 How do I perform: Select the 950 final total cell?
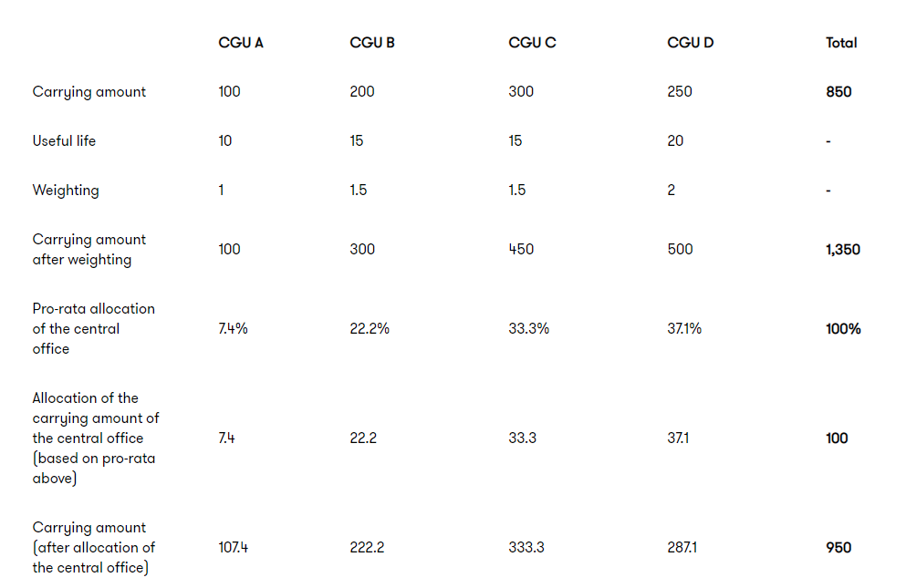[838, 548]
